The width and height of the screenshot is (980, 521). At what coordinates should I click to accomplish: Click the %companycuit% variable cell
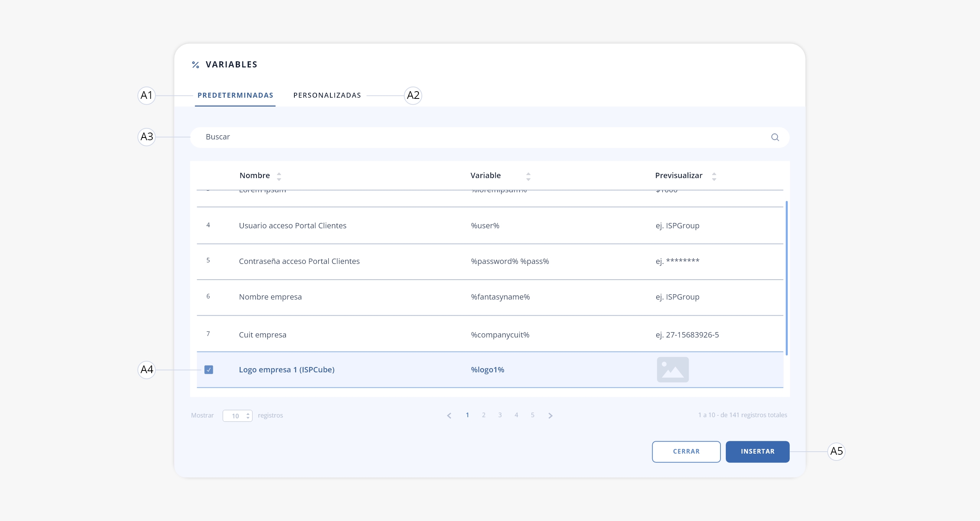500,335
